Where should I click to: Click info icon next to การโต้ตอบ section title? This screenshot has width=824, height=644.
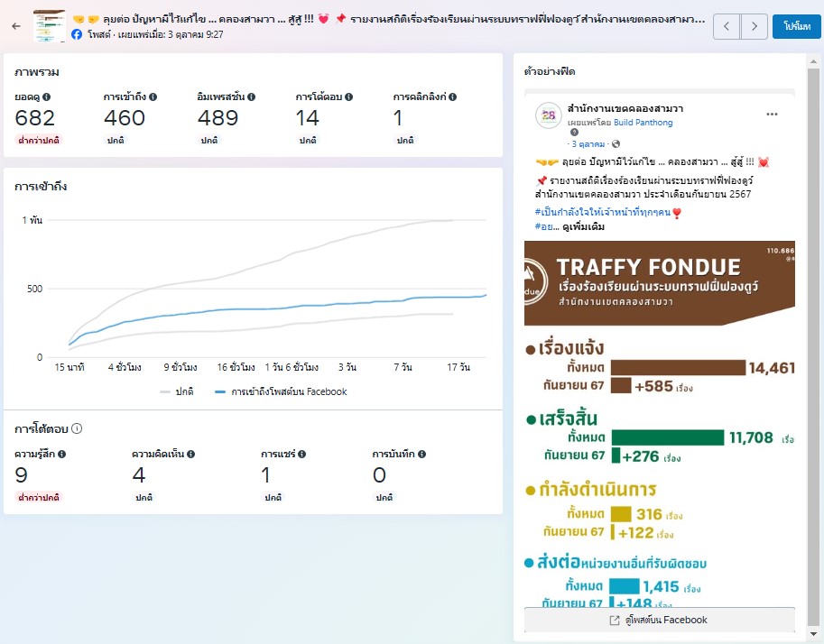coord(78,429)
